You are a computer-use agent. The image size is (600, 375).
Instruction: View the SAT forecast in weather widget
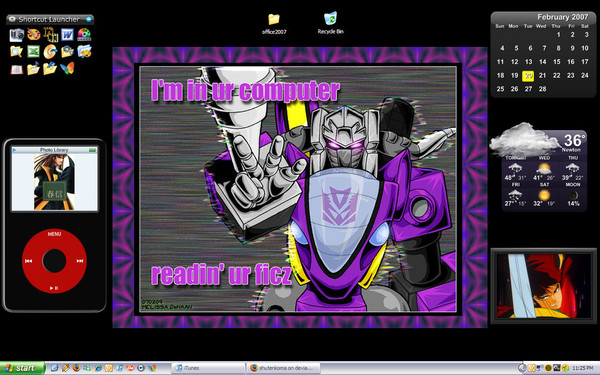[x=544, y=195]
